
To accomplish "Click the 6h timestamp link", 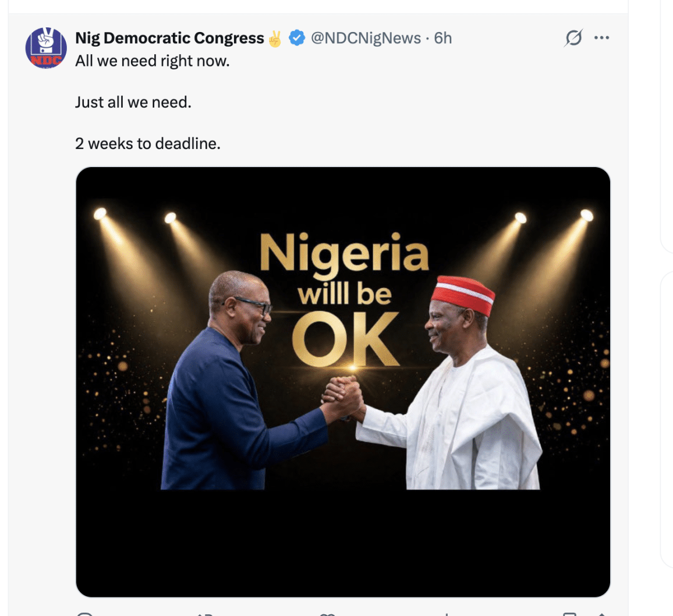I will pos(444,37).
